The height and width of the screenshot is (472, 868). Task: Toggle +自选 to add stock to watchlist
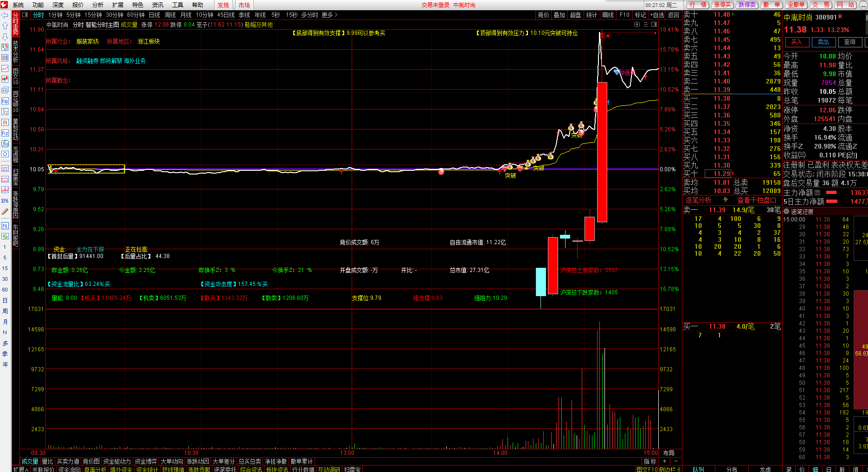[657, 15]
